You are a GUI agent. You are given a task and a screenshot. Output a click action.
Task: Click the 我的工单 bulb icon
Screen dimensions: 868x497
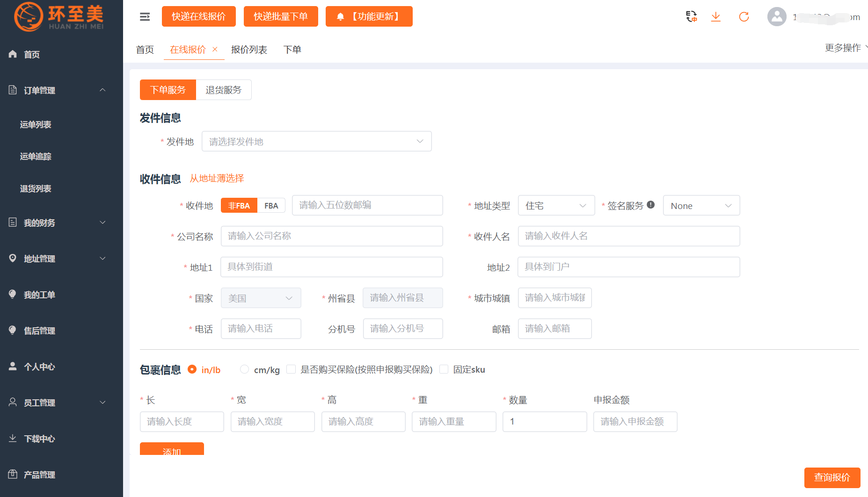(13, 294)
